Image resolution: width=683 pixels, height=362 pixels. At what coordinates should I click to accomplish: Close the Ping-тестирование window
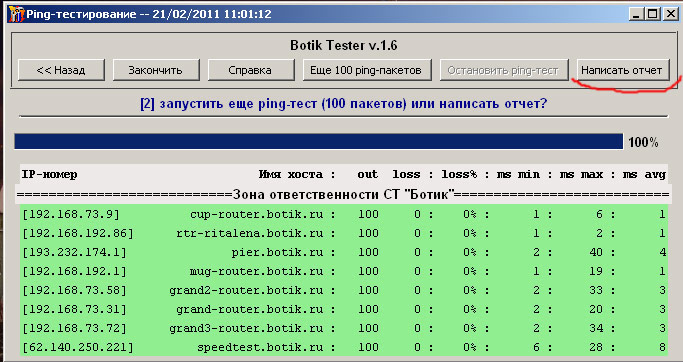[x=670, y=14]
